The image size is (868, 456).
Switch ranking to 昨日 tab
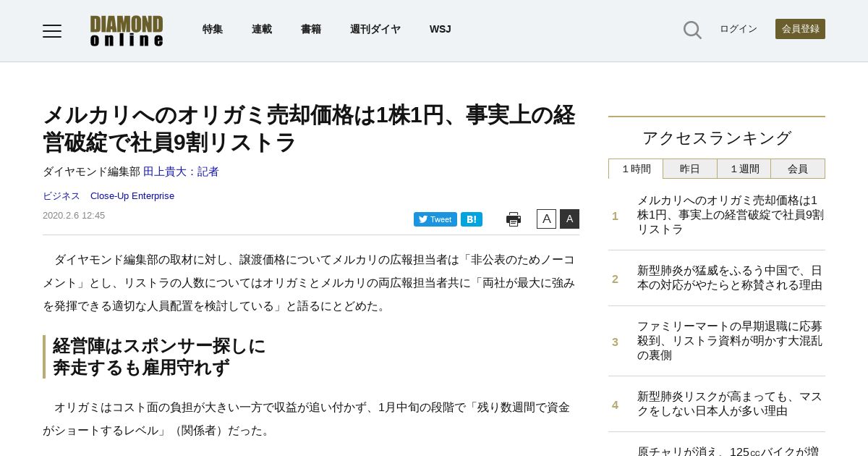tap(690, 169)
